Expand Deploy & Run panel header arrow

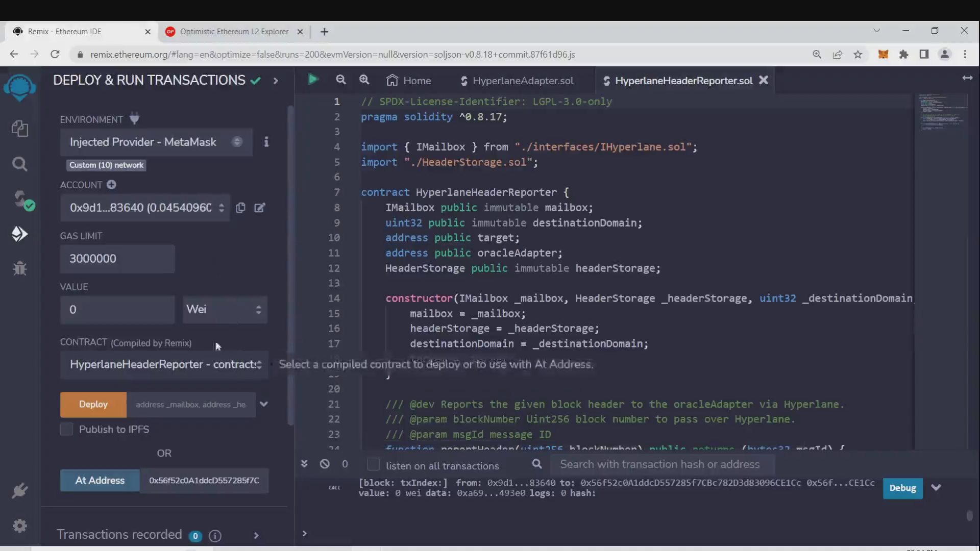pyautogui.click(x=276, y=81)
